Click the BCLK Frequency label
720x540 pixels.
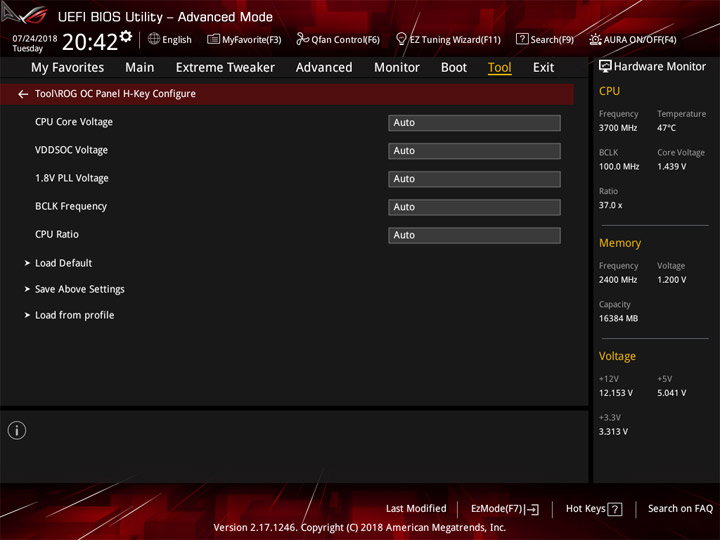[x=71, y=207]
